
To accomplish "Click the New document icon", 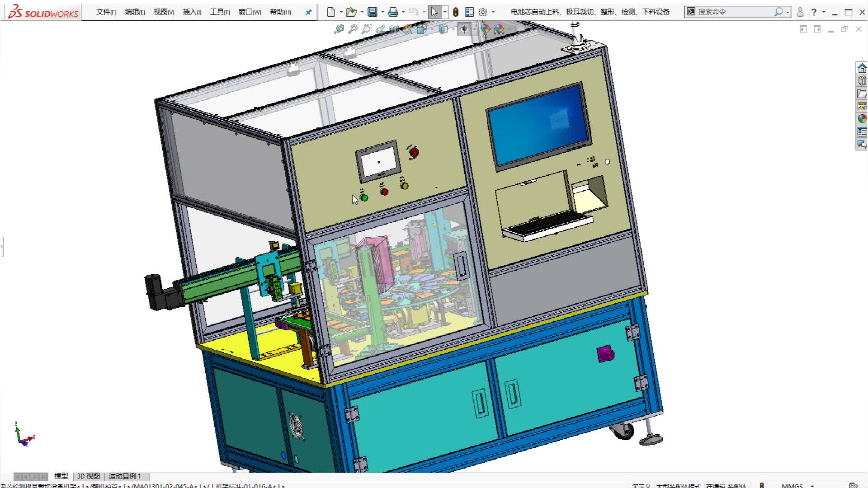I will click(x=331, y=12).
